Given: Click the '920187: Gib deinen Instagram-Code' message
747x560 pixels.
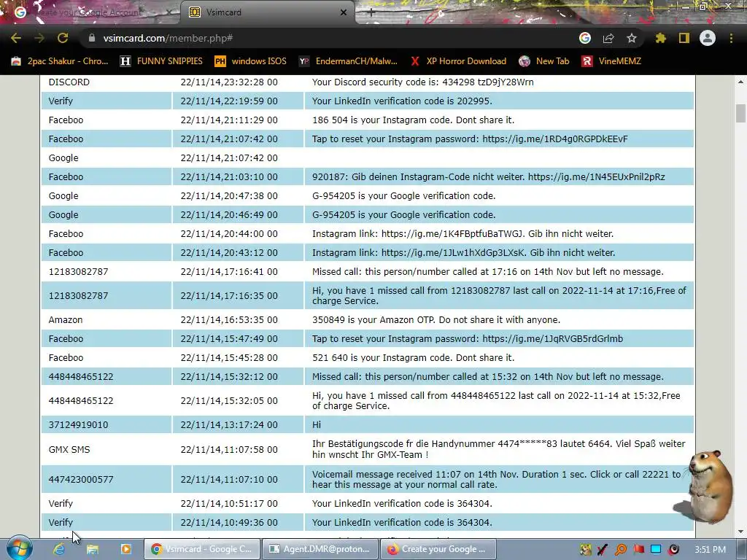Looking at the screenshot, I should (488, 176).
